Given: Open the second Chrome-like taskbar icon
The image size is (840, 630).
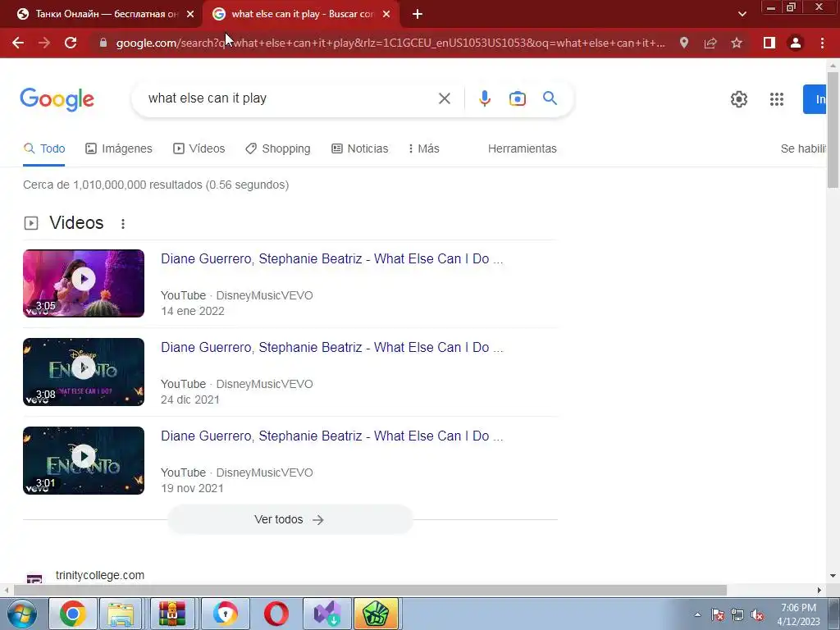Looking at the screenshot, I should tap(226, 614).
